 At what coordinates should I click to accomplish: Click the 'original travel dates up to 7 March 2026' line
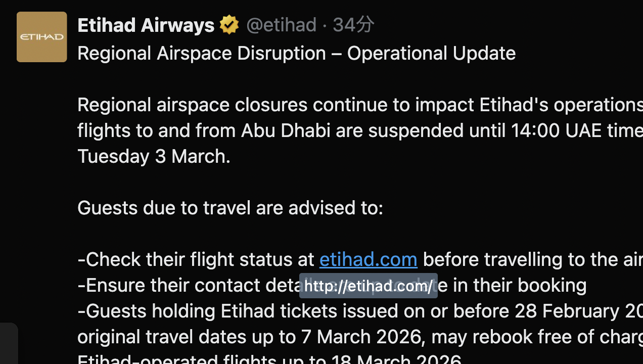tap(250, 337)
